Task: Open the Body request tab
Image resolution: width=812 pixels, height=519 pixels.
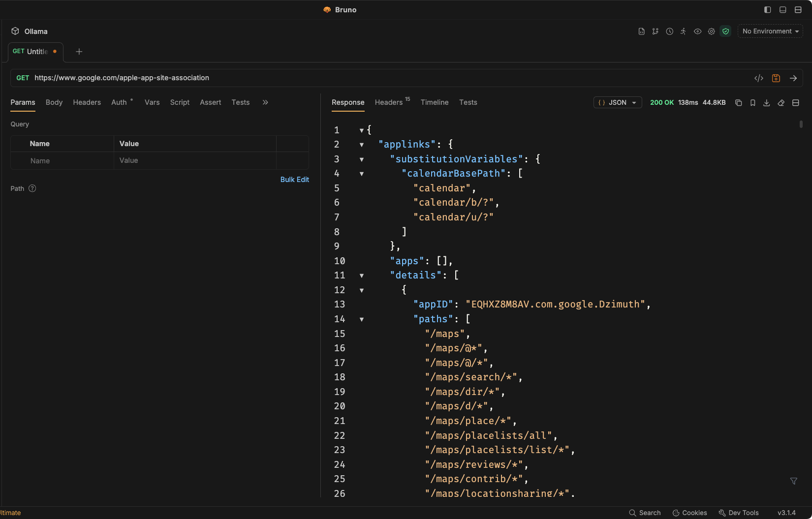Action: click(54, 102)
